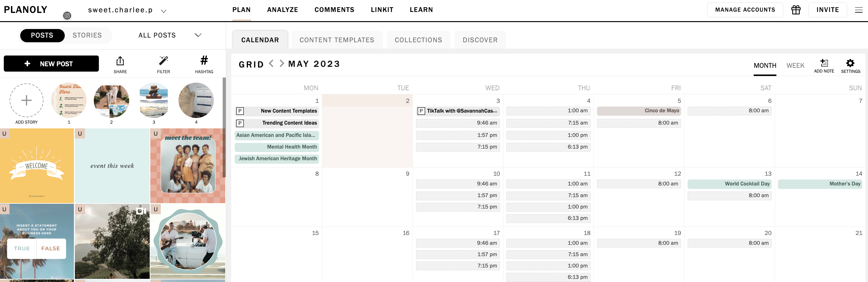Click U badge on True False post

4,209
